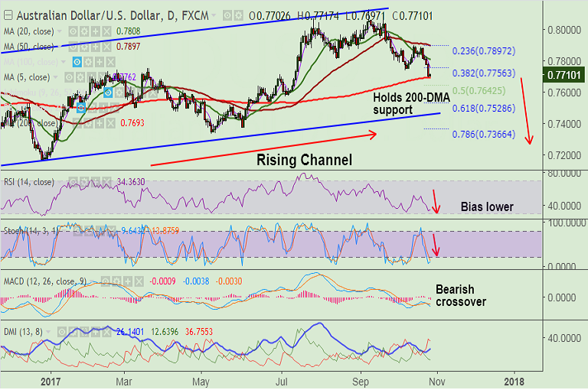Click the plus icon on RSI (14, close)
Screen dimensions: 588x390
pos(96,182)
